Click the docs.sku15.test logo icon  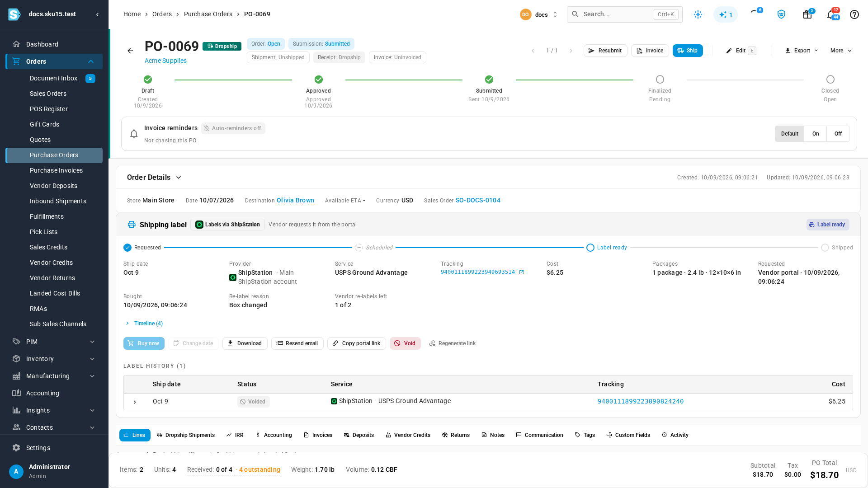(14, 14)
